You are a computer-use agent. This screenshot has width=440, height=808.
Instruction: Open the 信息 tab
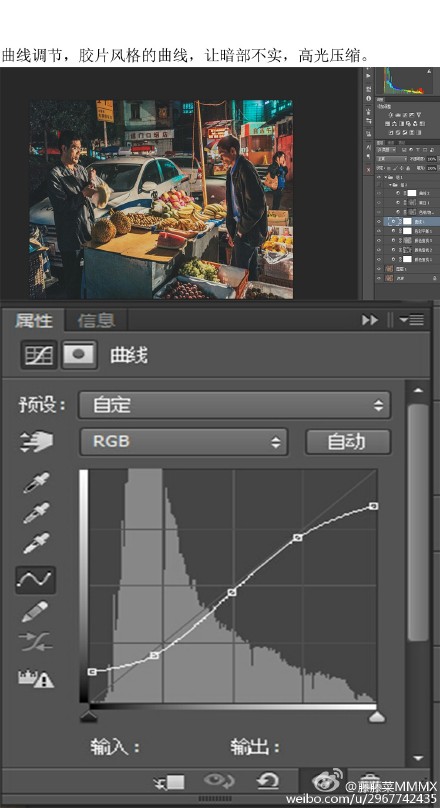[96, 320]
